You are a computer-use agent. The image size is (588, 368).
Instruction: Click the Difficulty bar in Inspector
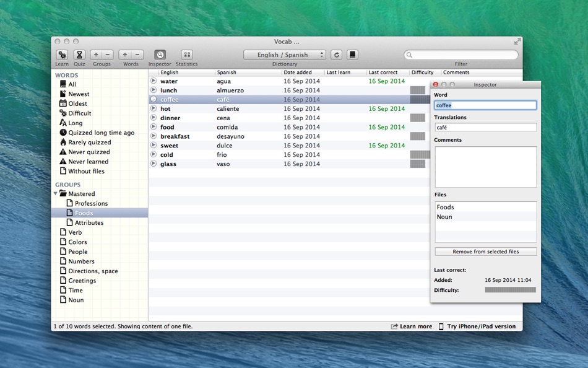pos(511,290)
